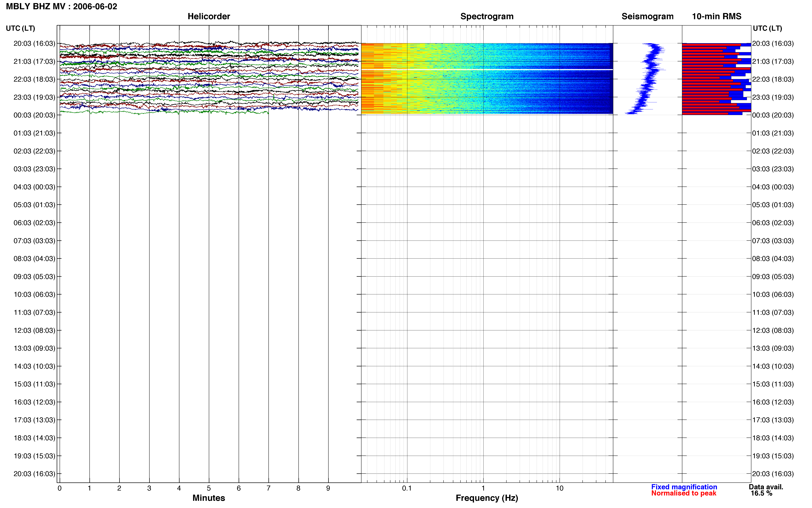Click the left '13:03 (09:03)' time label

pyautogui.click(x=34, y=348)
